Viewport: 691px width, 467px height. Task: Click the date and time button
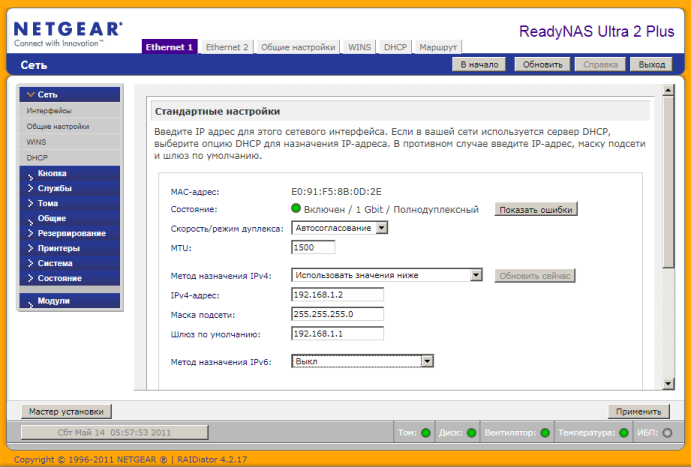point(114,432)
